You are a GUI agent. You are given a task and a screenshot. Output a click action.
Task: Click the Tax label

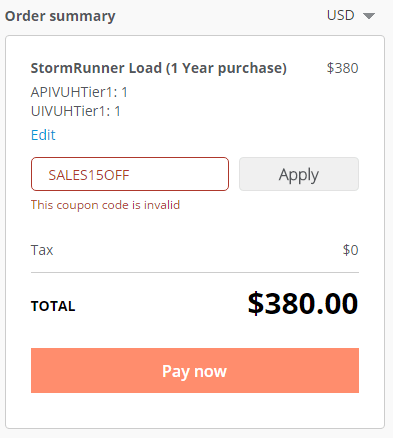tap(42, 250)
